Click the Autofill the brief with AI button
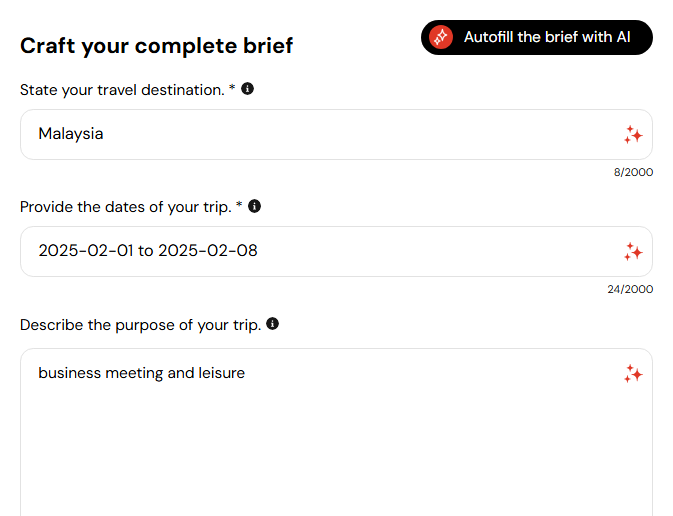The height and width of the screenshot is (516, 673). coord(537,37)
